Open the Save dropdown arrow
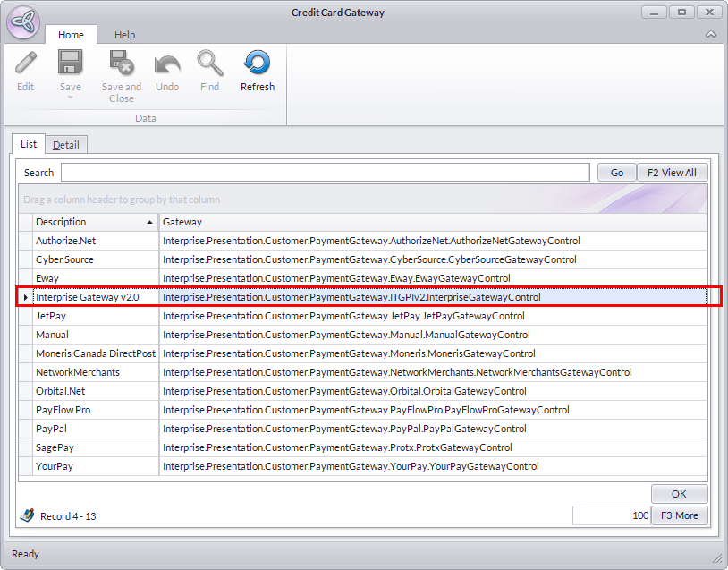 point(70,98)
